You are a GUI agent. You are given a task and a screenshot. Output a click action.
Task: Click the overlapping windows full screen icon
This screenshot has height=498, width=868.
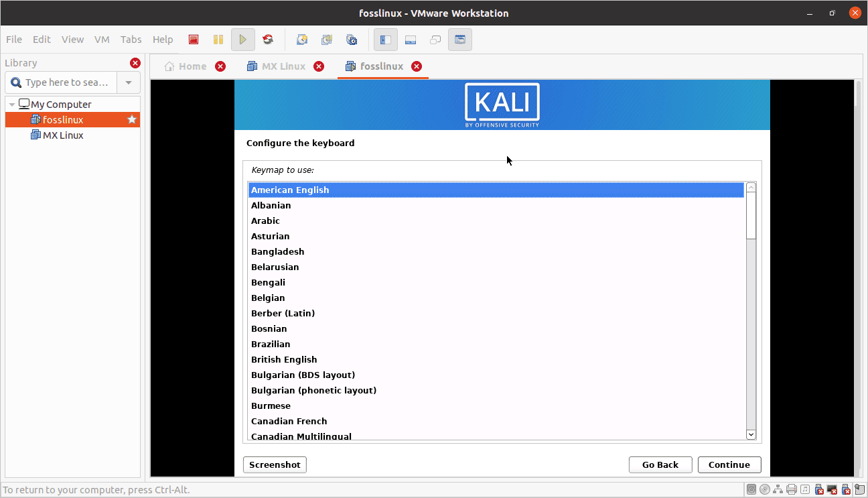pos(435,40)
